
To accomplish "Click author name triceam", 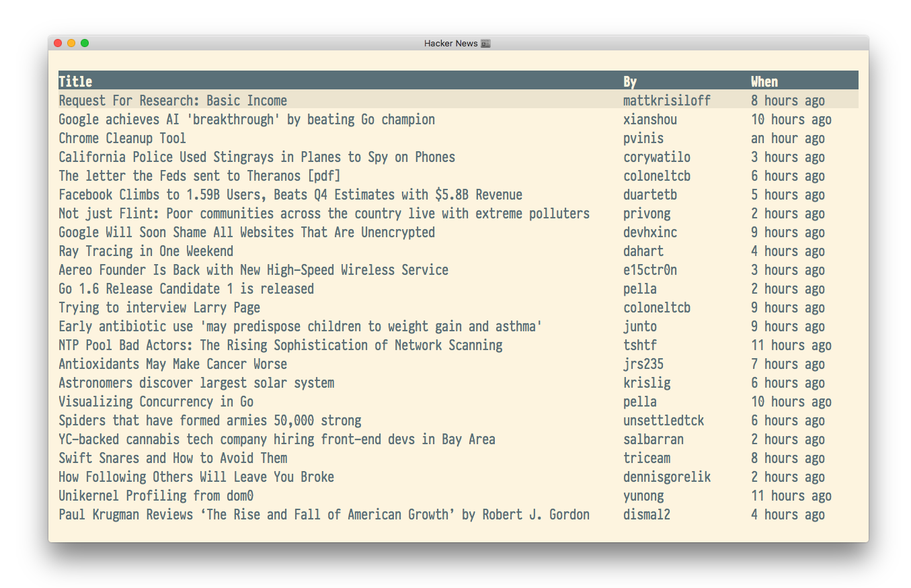I will (x=647, y=458).
